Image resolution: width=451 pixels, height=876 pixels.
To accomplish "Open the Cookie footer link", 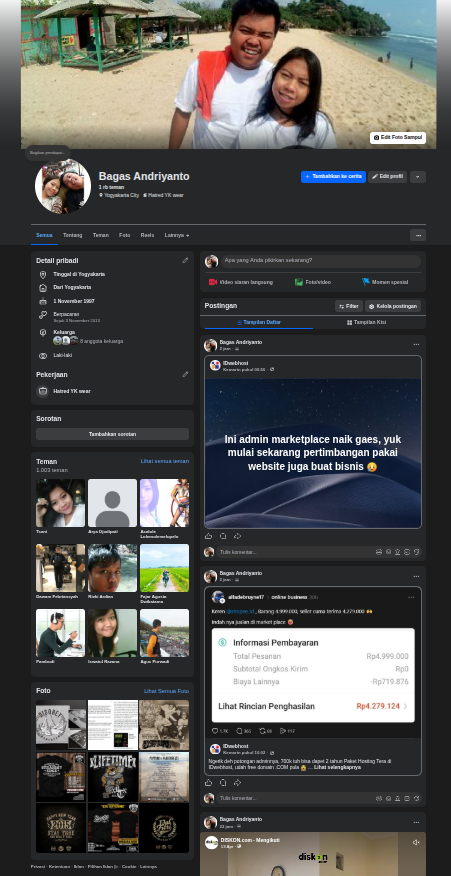I will [129, 867].
